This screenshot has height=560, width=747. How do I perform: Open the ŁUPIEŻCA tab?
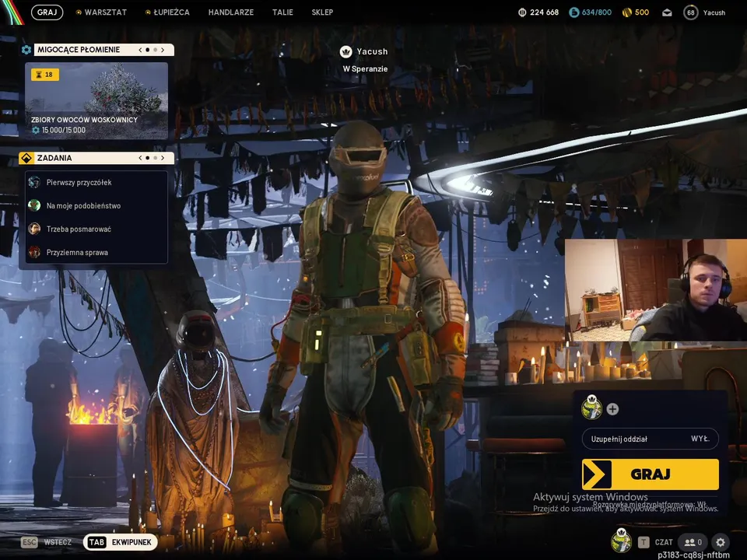pos(171,12)
